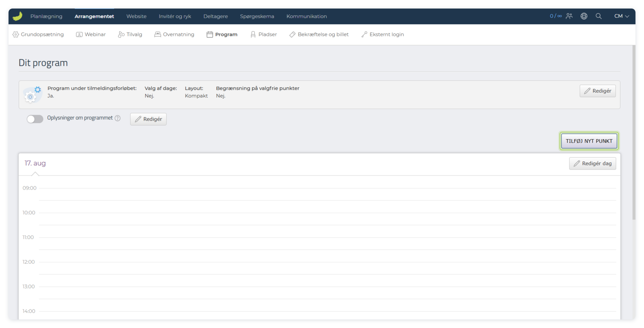Open the Deltagere menu
Image resolution: width=644 pixels, height=328 pixels.
coord(216,16)
